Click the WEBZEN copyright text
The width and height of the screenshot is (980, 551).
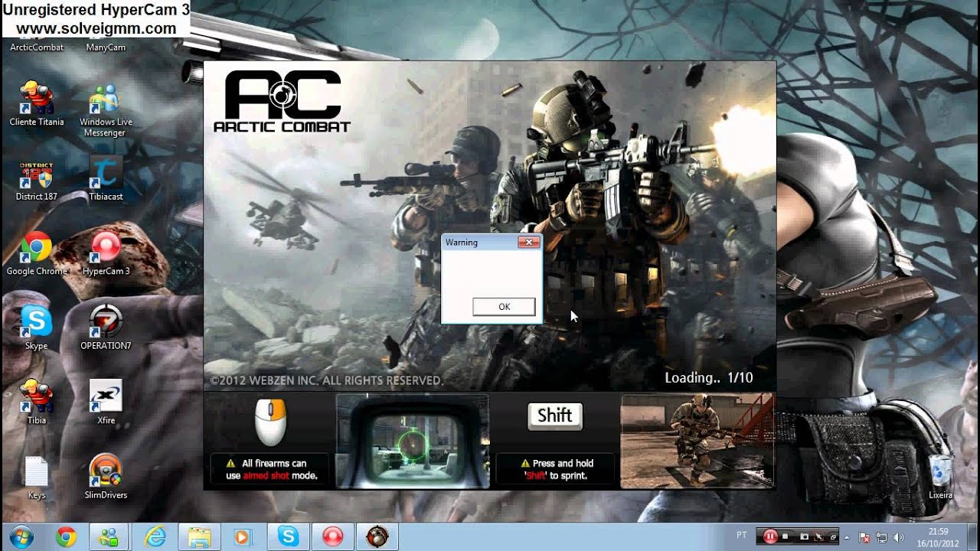[327, 380]
